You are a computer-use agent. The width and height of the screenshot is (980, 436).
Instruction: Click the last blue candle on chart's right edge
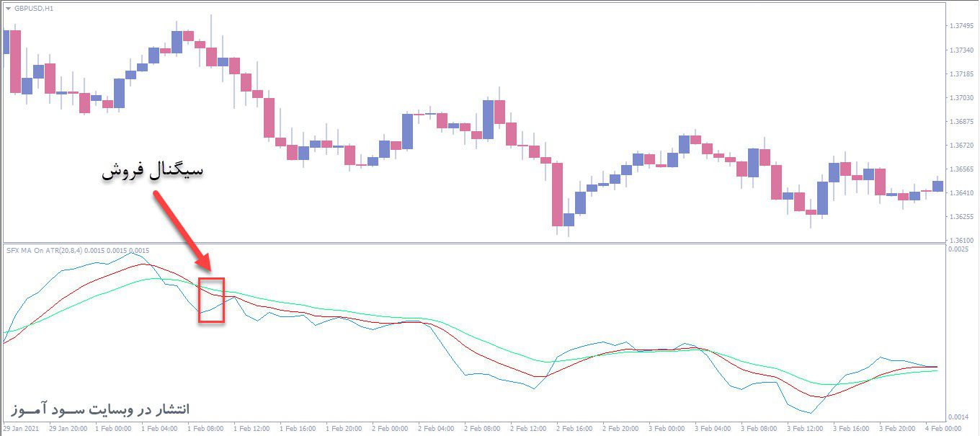[x=937, y=186]
